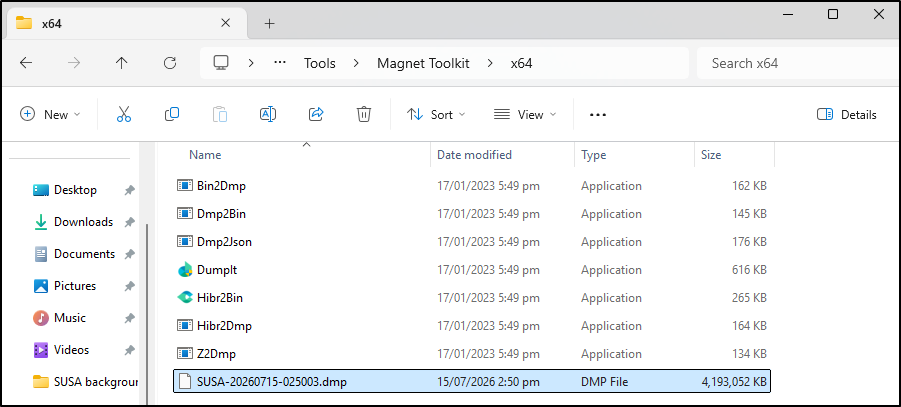The width and height of the screenshot is (901, 407).
Task: Click pin icon beside Documents
Action: point(130,254)
